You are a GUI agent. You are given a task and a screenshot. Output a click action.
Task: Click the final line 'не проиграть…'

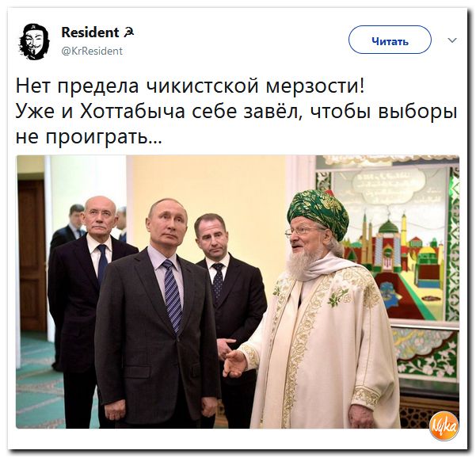89,136
